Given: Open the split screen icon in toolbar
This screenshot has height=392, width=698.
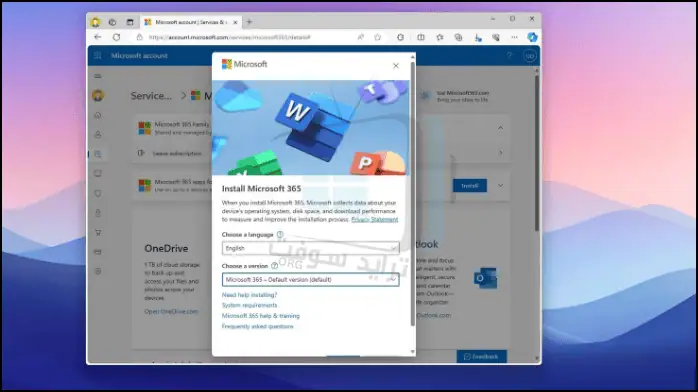Looking at the screenshot, I should 421,37.
